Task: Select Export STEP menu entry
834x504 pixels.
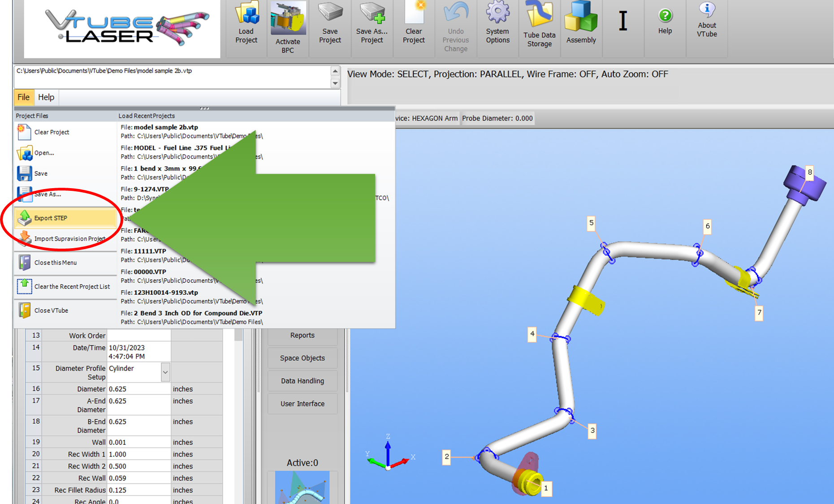Action: point(66,218)
